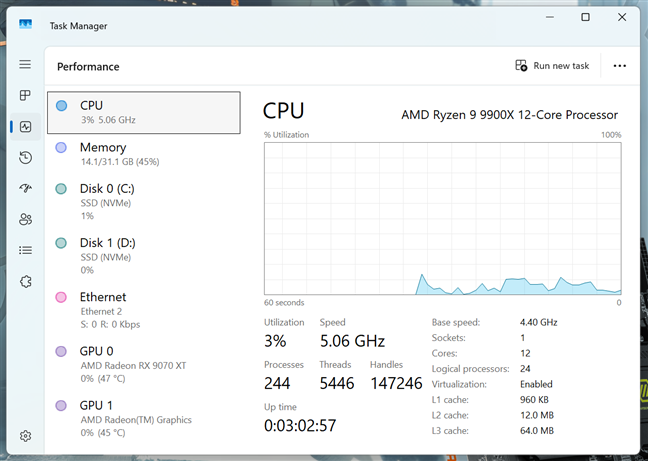The image size is (648, 461).
Task: Minimize the Task Manager window
Action: (550, 17)
